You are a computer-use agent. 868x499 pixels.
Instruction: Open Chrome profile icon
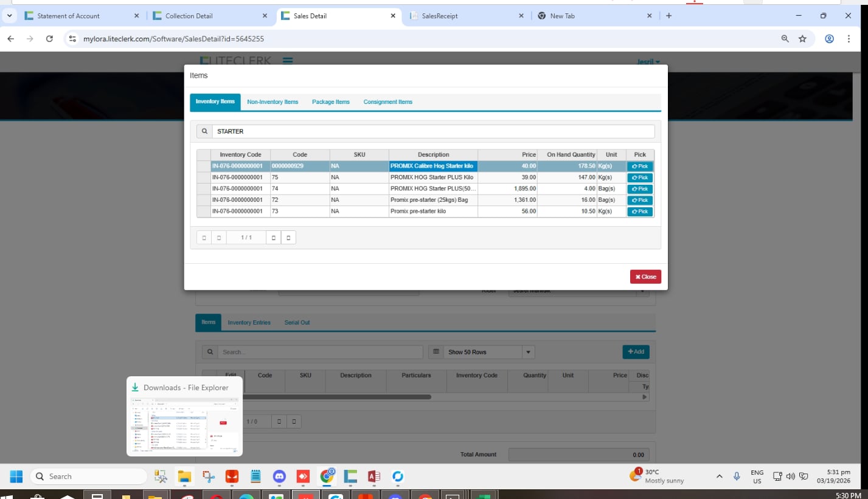[829, 39]
